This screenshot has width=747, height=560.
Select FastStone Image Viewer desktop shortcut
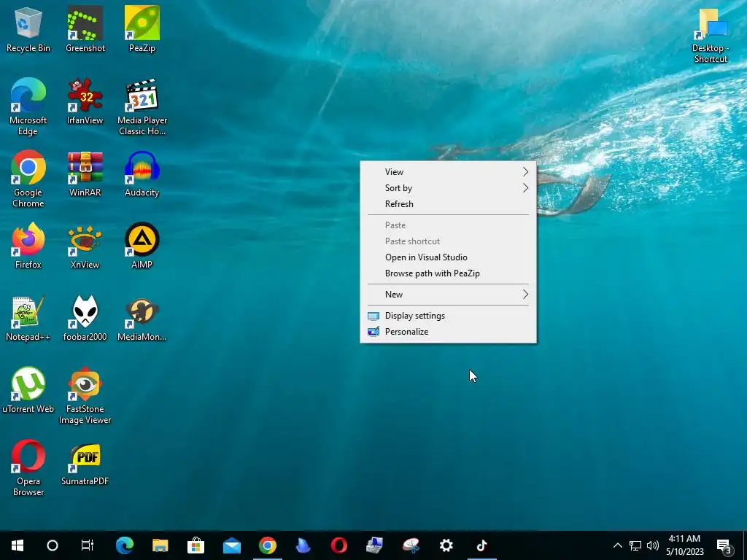(85, 396)
